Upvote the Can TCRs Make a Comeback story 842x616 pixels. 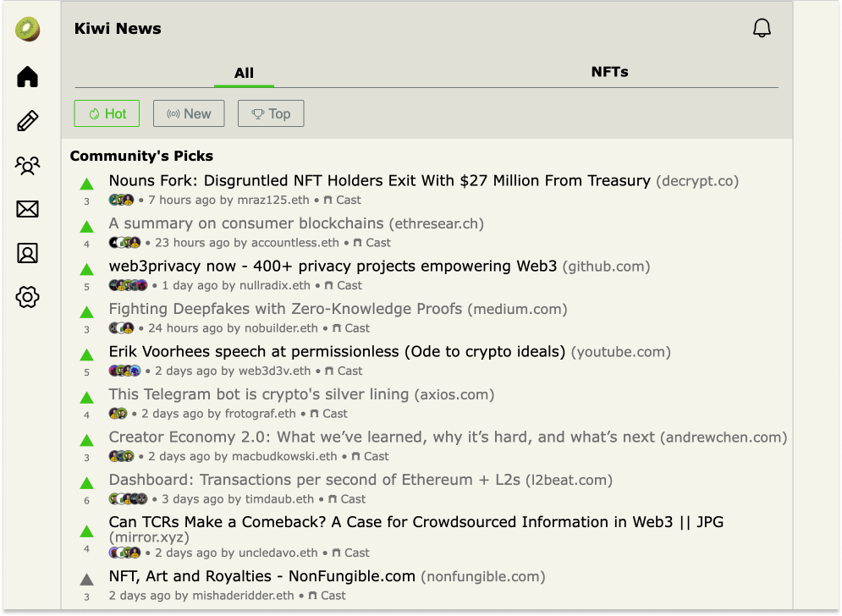point(86,531)
